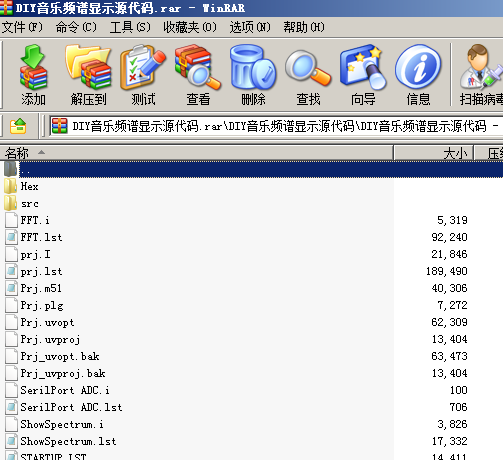Click the file icon next to prj.lst
The width and height of the screenshot is (503, 460).
(x=11, y=271)
